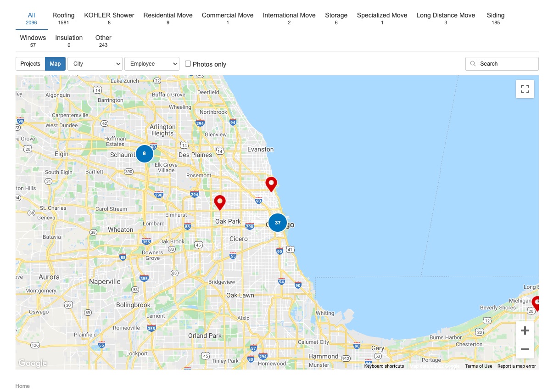Switch to the Siding tab
559x392 pixels.
[495, 18]
